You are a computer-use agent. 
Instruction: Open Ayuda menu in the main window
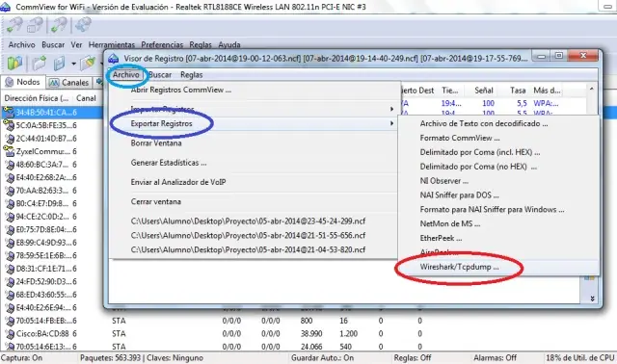pyautogui.click(x=229, y=45)
